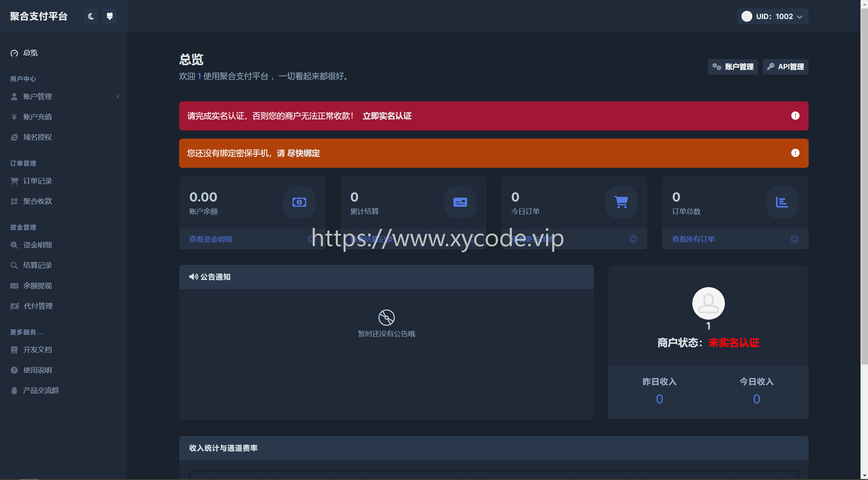Click 尽快绑定 link in orange alert
The image size is (868, 480).
tap(303, 153)
